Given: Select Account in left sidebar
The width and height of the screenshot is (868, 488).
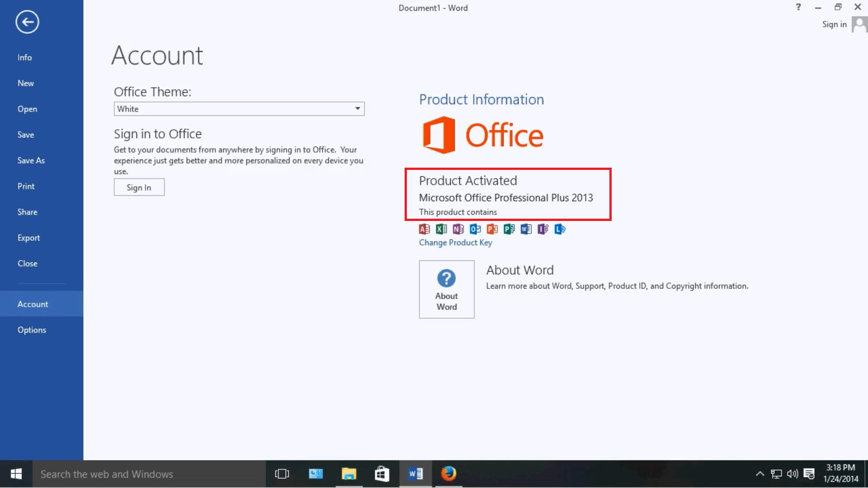Looking at the screenshot, I should tap(33, 304).
